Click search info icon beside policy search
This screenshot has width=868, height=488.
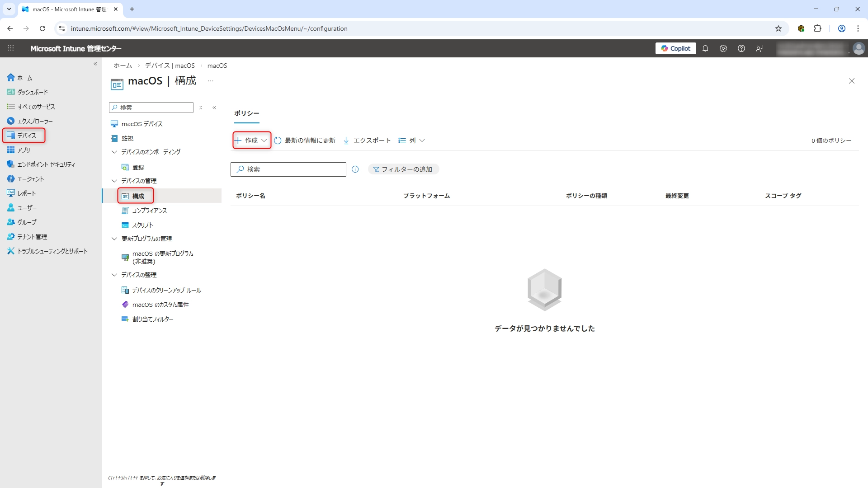coord(355,169)
